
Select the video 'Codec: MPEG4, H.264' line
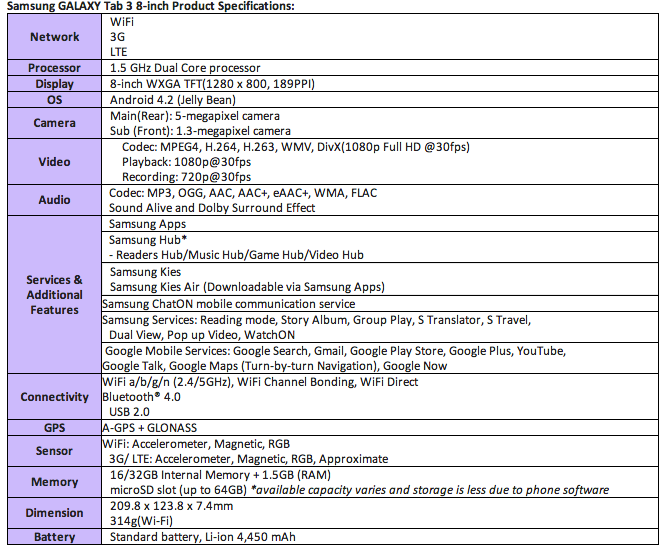point(296,147)
